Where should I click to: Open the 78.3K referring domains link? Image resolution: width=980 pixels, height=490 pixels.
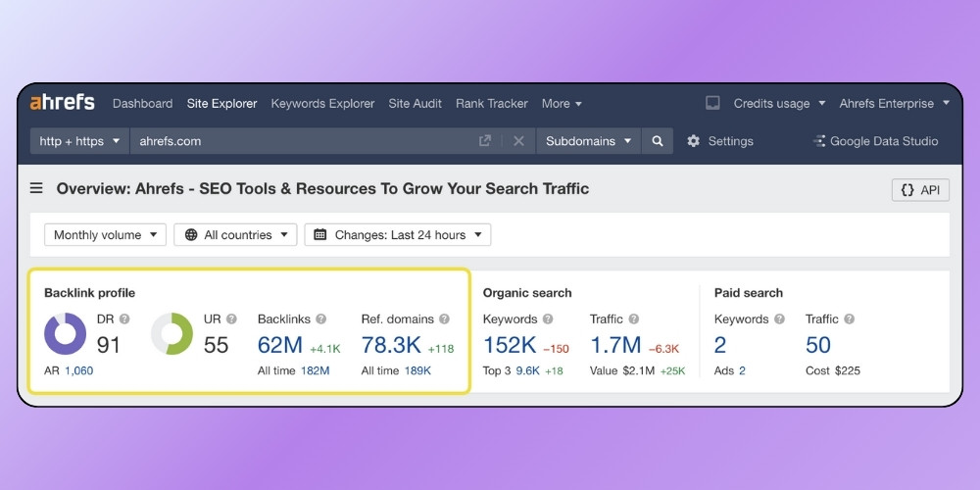point(391,345)
